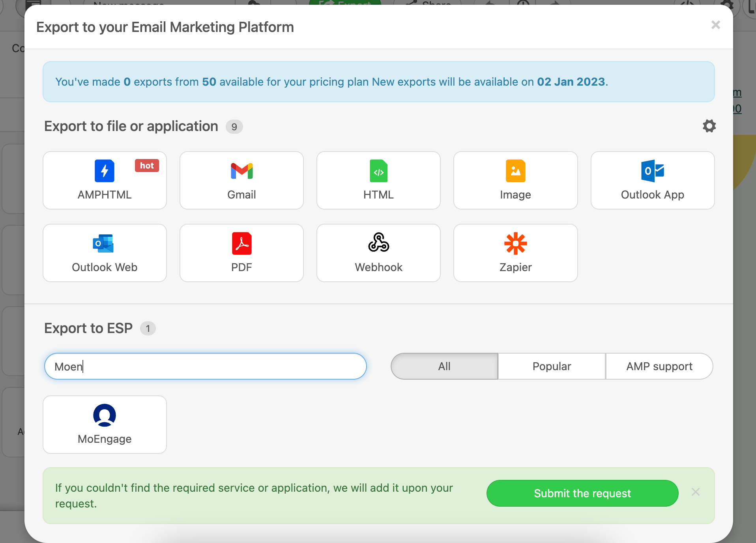Filter ESPs by Popular
Screen dimensions: 756x543
[552, 366]
